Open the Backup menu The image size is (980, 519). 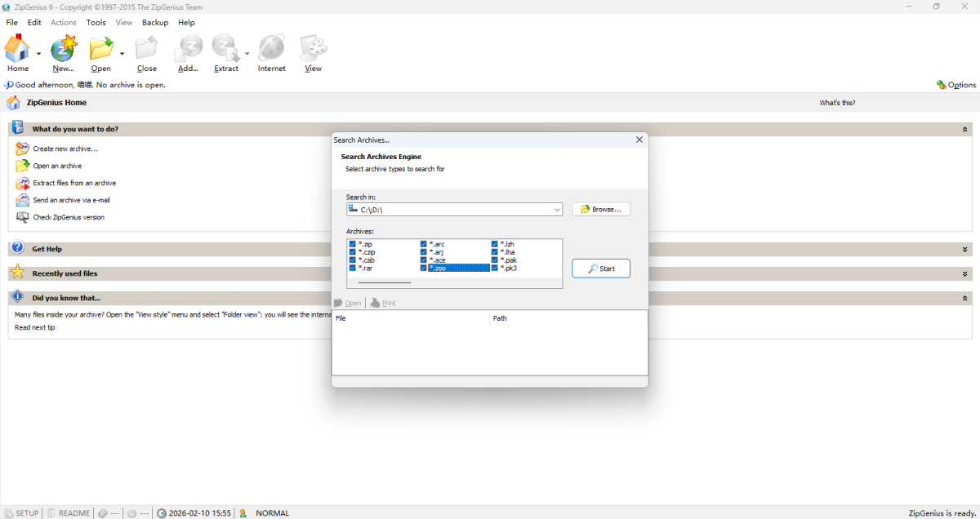coord(154,23)
